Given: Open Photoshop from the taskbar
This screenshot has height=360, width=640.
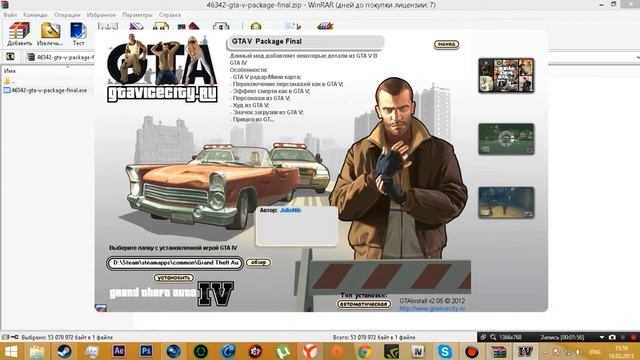Looking at the screenshot, I should (146, 351).
